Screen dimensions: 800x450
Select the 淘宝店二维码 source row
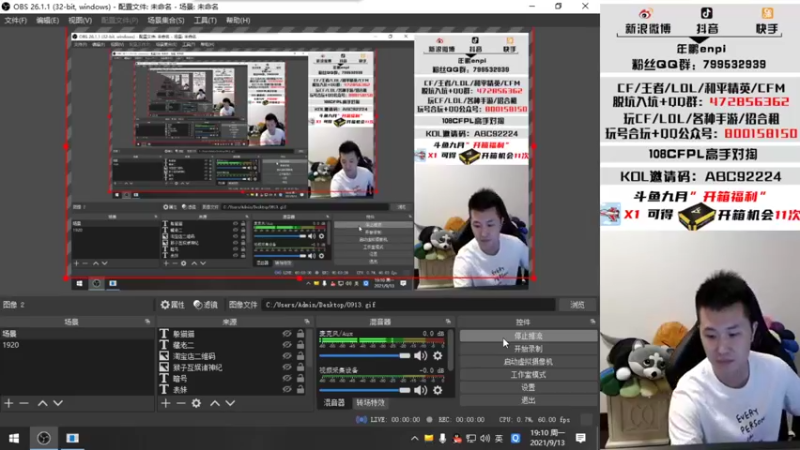coord(234,356)
